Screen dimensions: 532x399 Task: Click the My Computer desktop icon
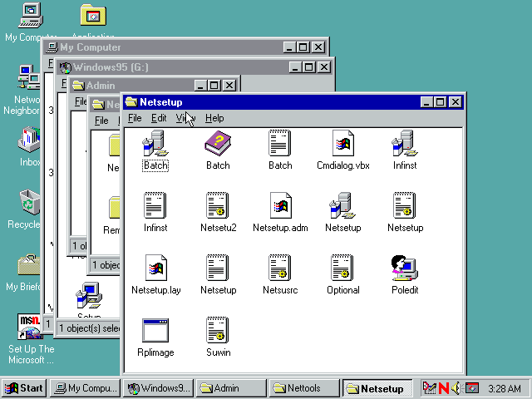click(31, 15)
